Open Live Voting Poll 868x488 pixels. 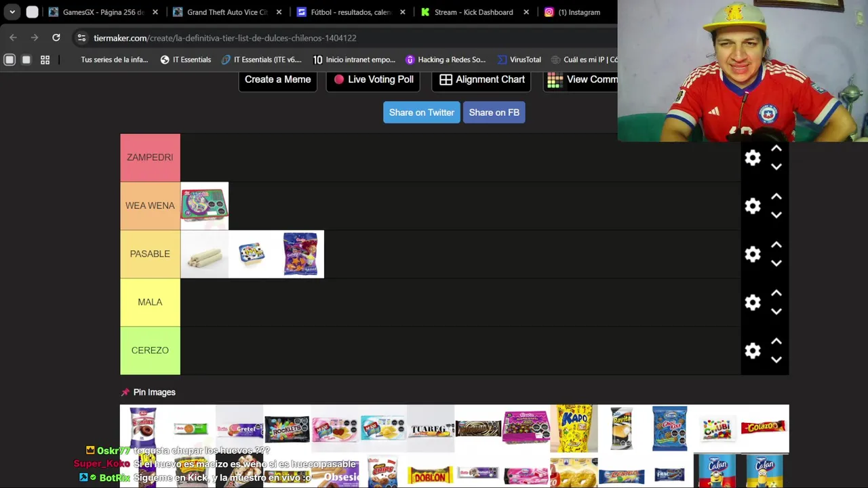373,79
